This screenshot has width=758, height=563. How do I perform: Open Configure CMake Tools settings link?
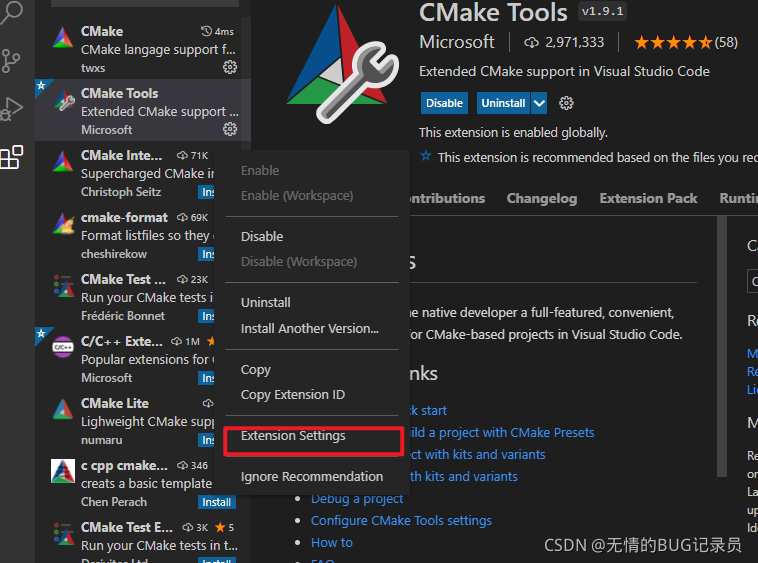point(401,520)
